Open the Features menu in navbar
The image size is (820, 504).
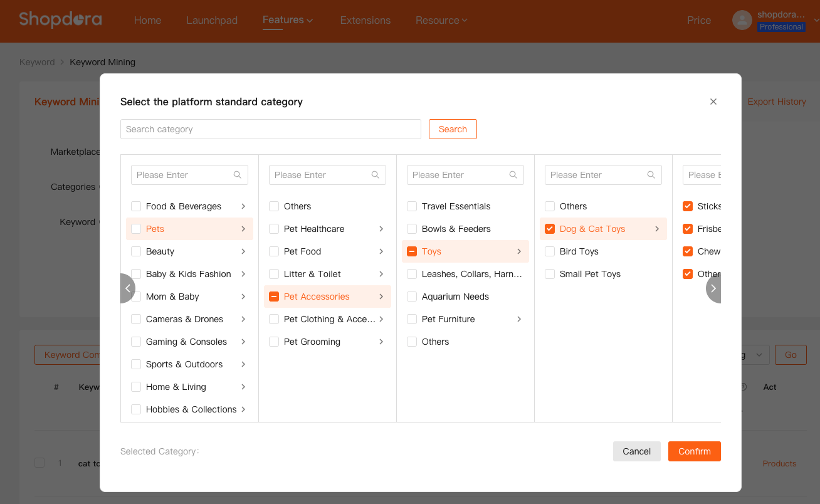[287, 20]
